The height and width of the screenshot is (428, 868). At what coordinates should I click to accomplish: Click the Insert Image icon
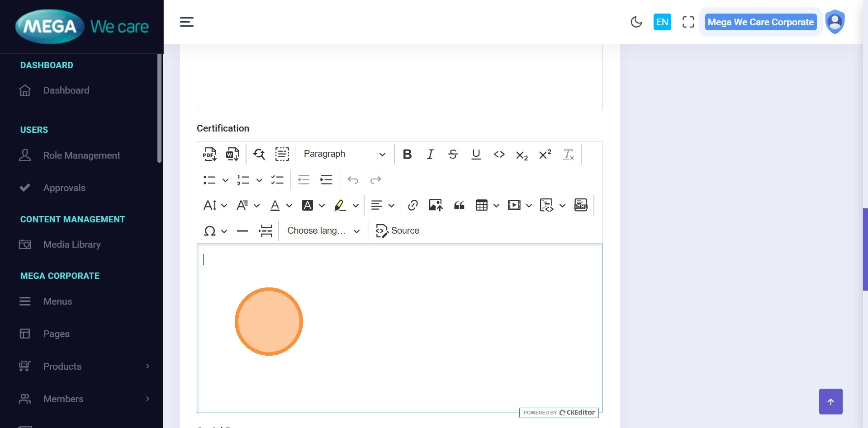(x=436, y=205)
